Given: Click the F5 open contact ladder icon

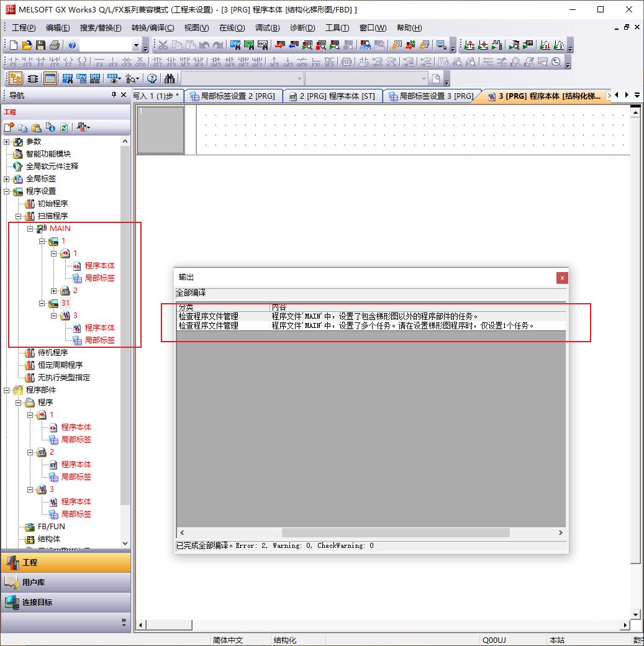Looking at the screenshot, I should pos(13,61).
